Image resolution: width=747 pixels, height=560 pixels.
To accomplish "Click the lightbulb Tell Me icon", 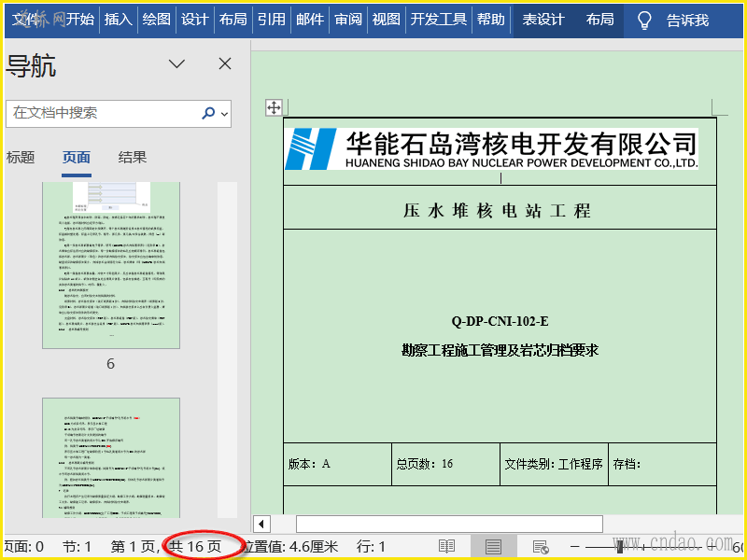I will click(x=644, y=21).
